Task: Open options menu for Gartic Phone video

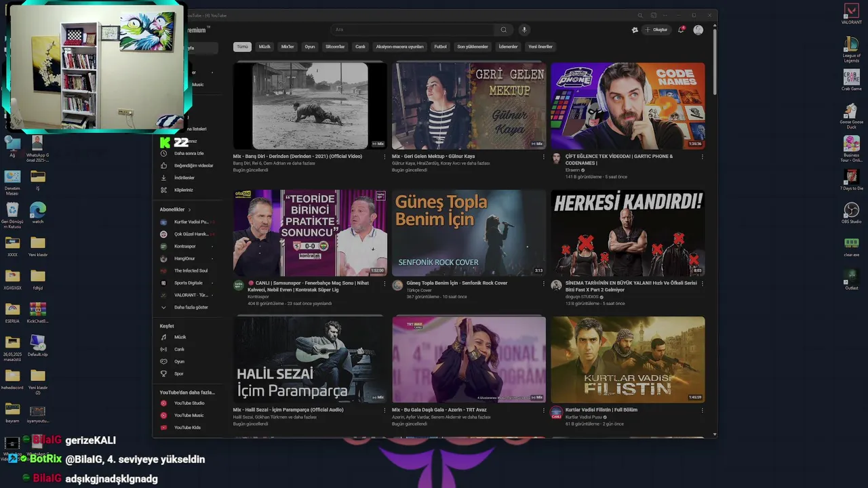Action: 702,157
